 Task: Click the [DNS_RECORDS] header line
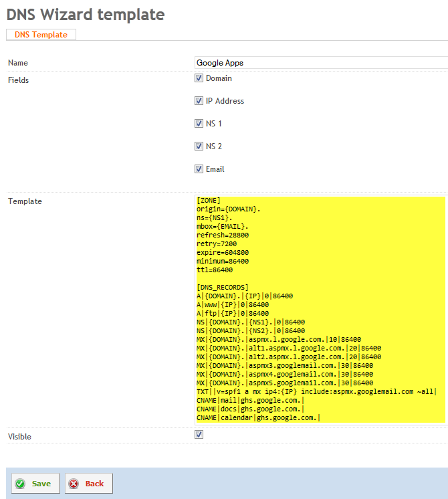[x=223, y=288]
